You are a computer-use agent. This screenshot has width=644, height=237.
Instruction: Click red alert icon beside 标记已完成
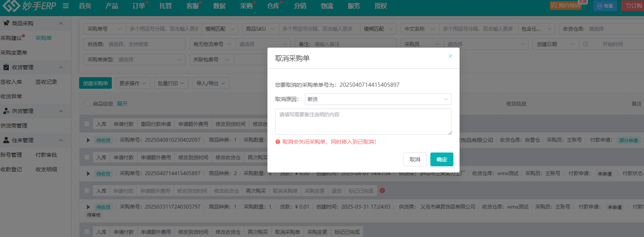(x=382, y=191)
